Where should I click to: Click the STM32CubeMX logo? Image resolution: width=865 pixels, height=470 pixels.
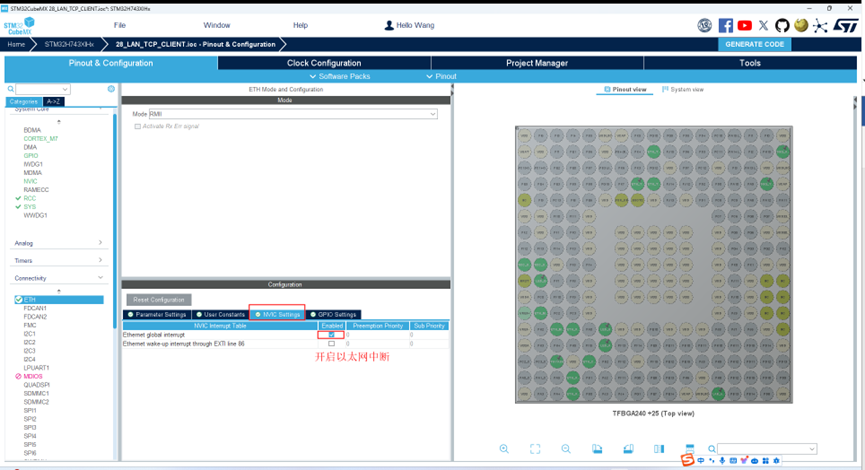coord(19,26)
